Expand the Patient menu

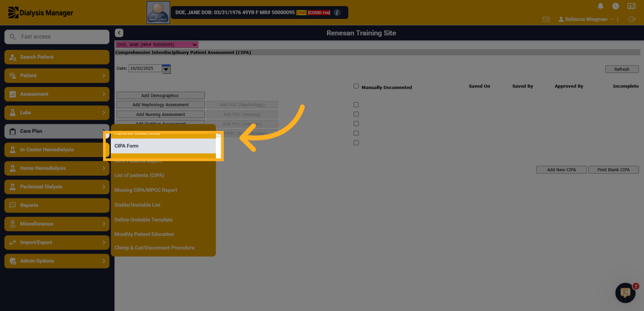click(57, 75)
